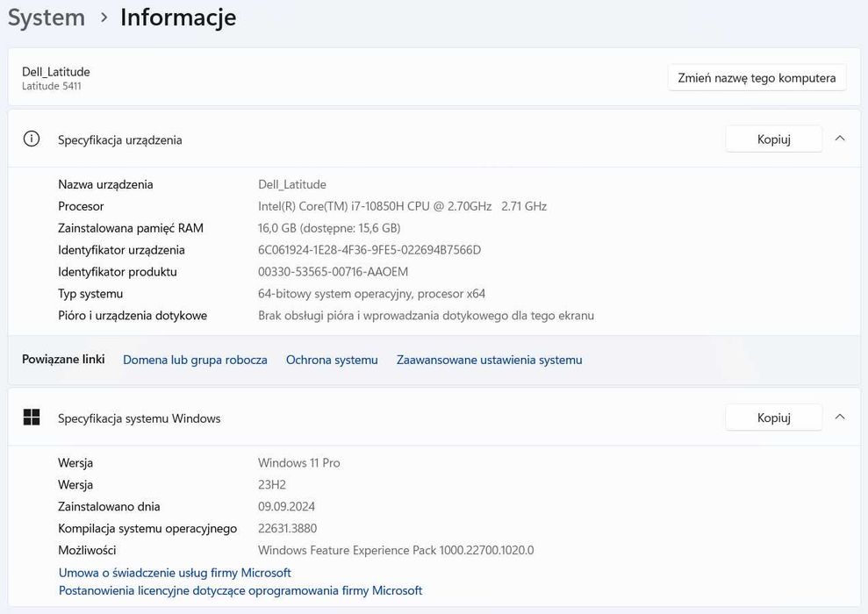868x614 pixels.
Task: Go back to System in breadcrumb
Action: [47, 18]
